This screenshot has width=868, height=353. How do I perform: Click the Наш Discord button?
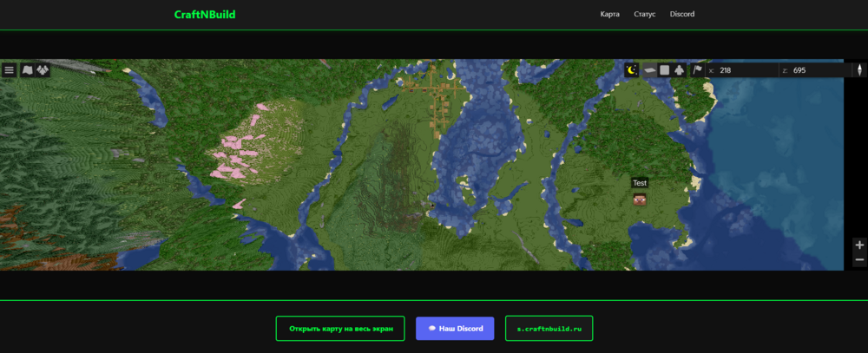click(x=455, y=329)
